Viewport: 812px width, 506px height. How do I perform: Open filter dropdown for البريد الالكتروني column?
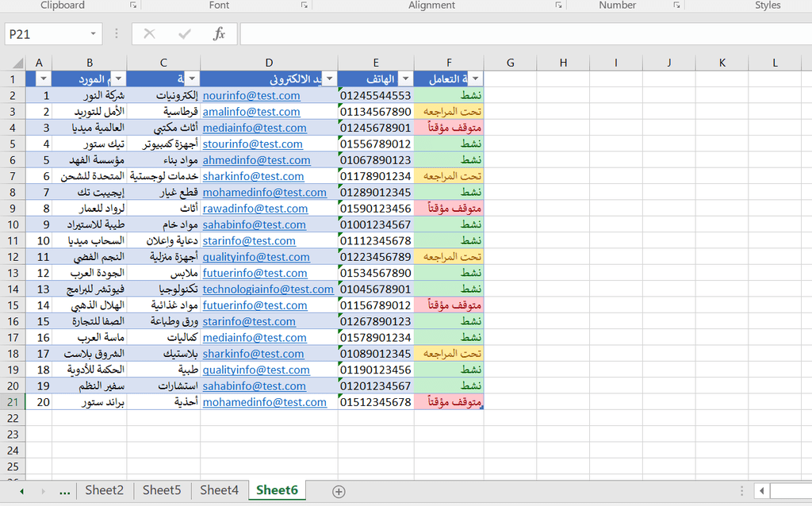click(x=209, y=79)
